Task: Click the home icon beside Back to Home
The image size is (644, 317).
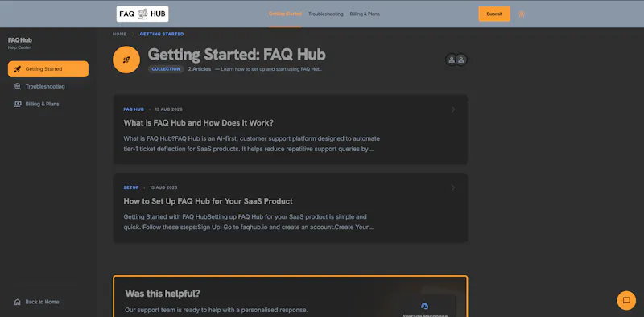Action: (17, 302)
